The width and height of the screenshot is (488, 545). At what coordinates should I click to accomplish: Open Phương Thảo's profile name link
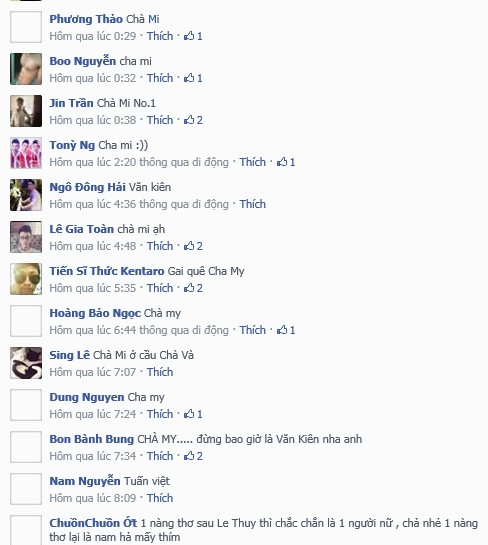[x=86, y=19]
